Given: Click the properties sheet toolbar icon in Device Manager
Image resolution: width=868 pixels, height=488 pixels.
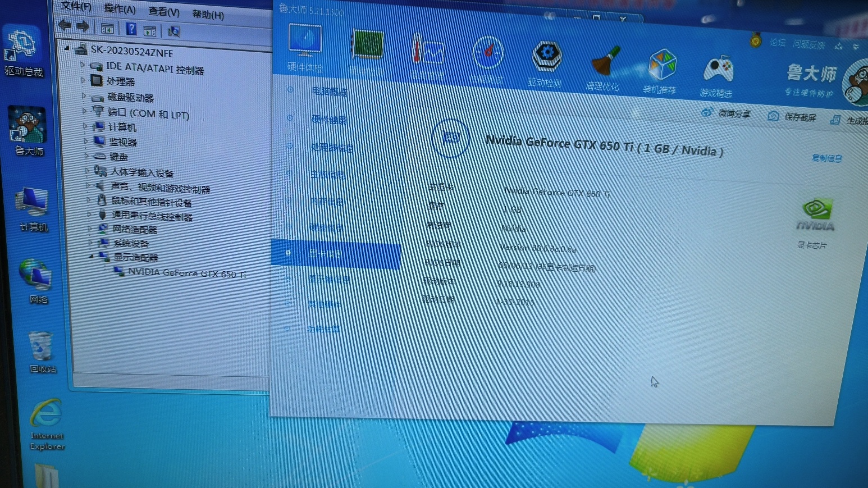Looking at the screenshot, I should (x=149, y=30).
